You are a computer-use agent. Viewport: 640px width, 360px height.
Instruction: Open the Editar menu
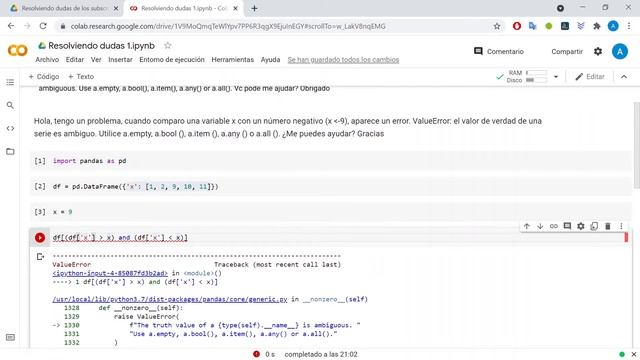pos(75,60)
